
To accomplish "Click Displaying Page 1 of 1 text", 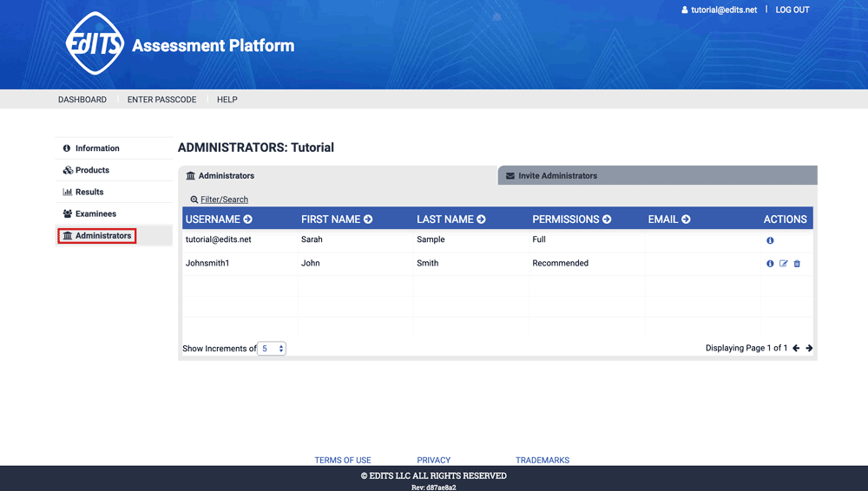I will 746,348.
